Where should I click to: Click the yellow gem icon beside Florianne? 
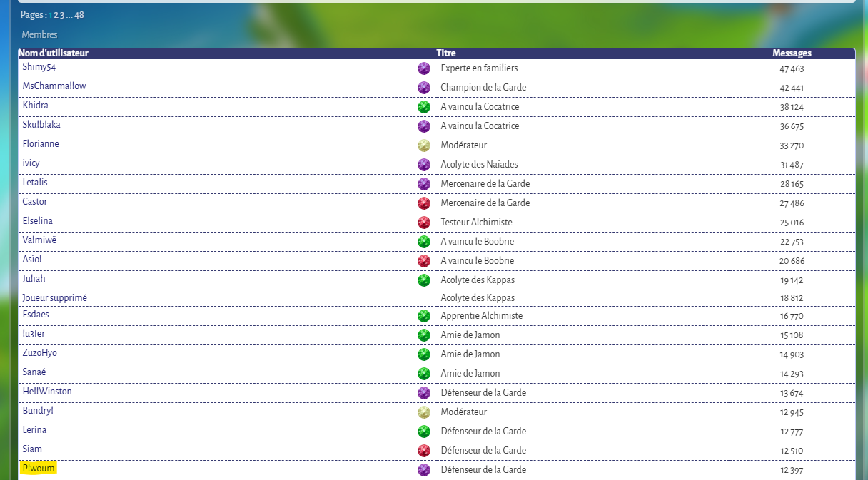tap(424, 145)
